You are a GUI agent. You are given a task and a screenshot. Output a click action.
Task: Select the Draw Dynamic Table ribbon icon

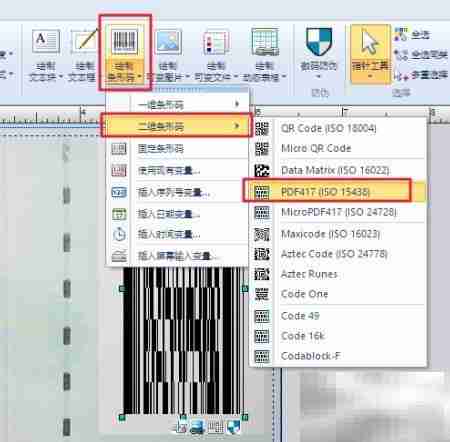(265, 41)
